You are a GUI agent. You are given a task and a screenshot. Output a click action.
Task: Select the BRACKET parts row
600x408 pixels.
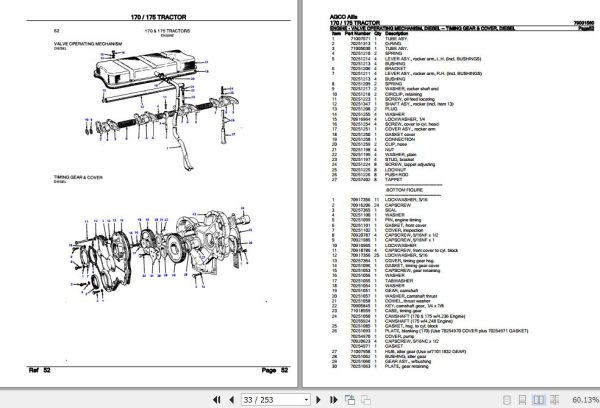(x=368, y=69)
